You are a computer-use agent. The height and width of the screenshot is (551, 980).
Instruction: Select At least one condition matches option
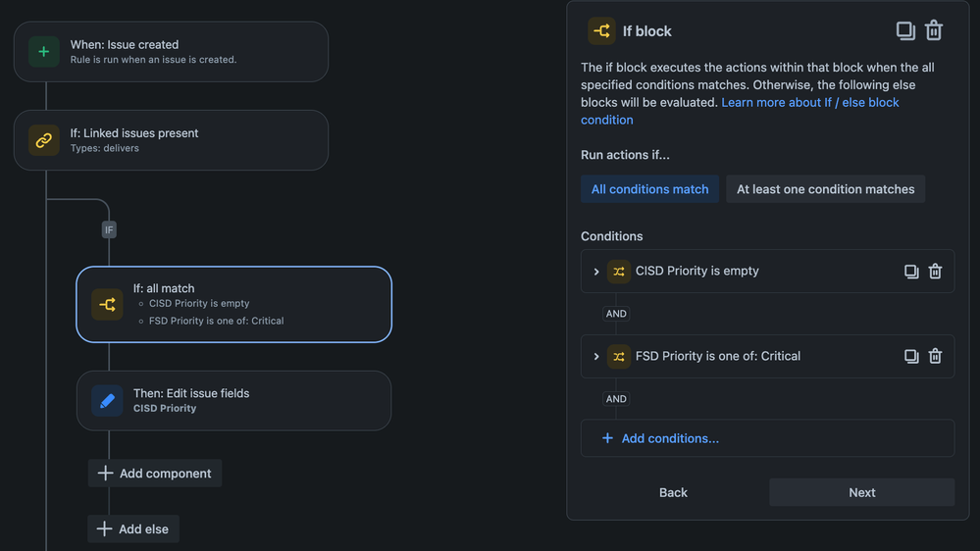(825, 189)
